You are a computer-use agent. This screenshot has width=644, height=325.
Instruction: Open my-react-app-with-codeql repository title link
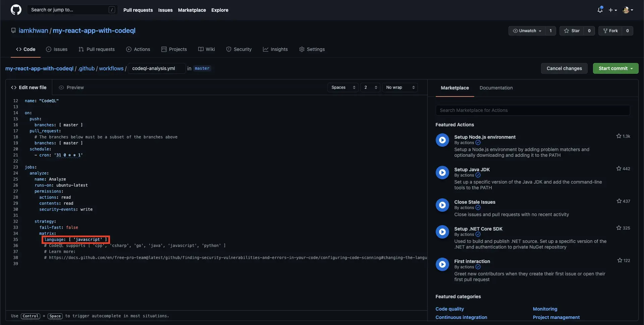(x=94, y=30)
